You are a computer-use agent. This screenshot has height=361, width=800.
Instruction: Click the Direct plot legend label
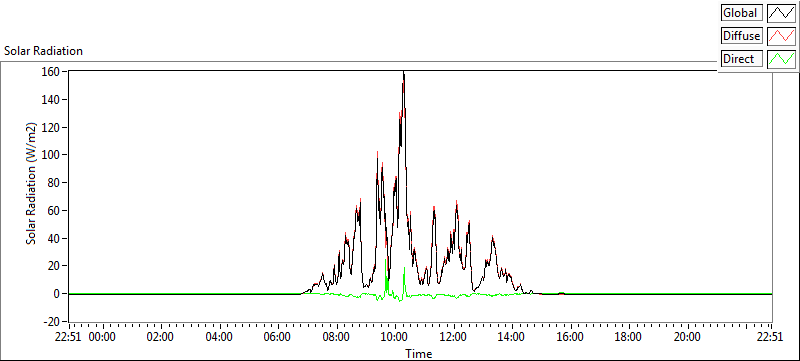click(742, 59)
